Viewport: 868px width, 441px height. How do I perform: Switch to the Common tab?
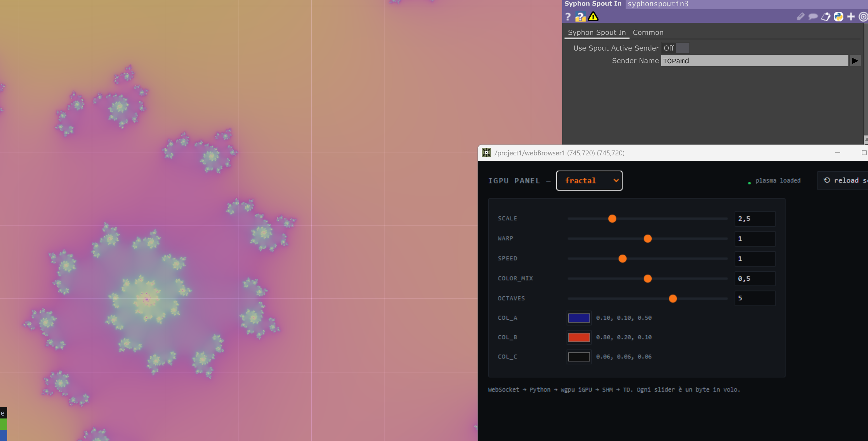[x=648, y=32]
